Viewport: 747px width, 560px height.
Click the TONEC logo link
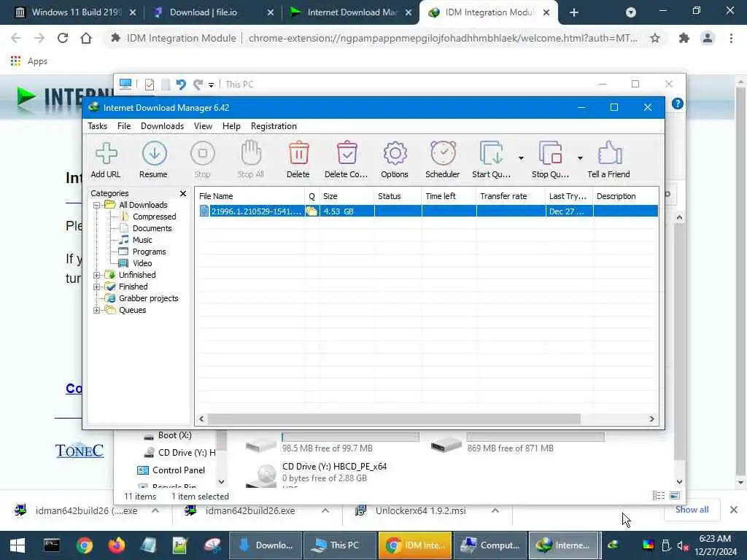pos(79,451)
